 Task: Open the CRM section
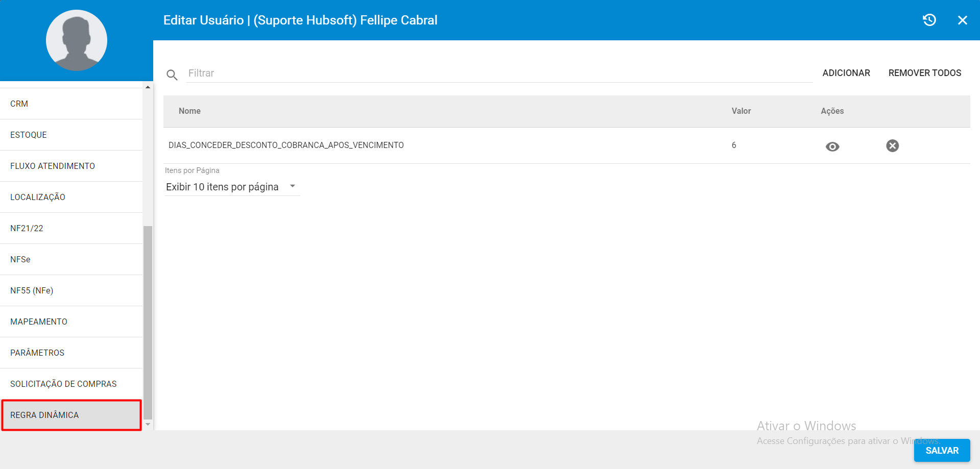19,104
